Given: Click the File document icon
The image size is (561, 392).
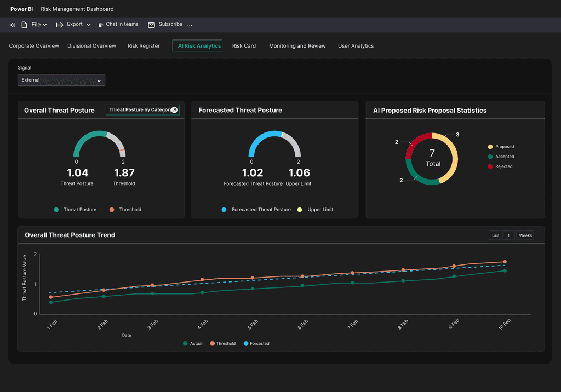Looking at the screenshot, I should 24,25.
